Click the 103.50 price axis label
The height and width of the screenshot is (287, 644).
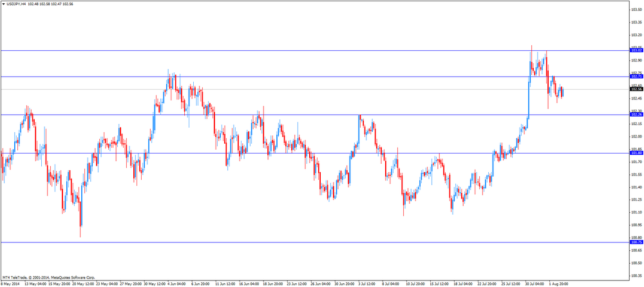[637, 10]
